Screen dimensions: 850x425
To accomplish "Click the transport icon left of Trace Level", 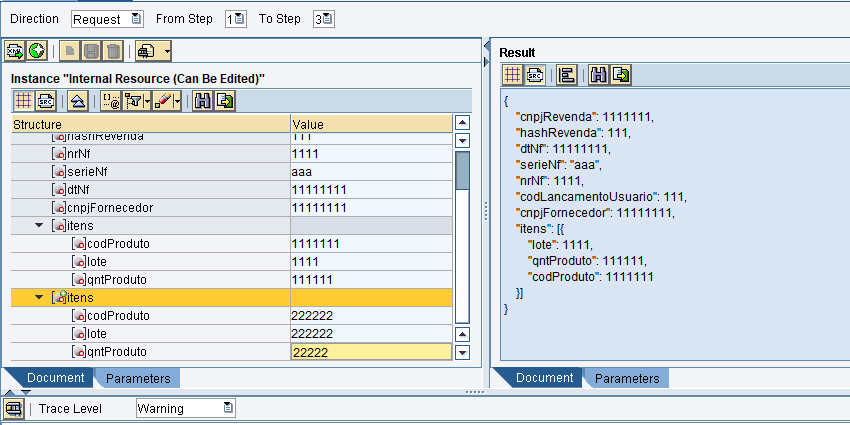I will tap(14, 408).
